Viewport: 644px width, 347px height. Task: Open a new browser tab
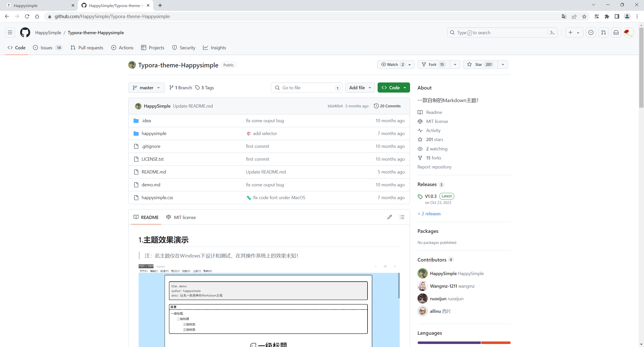point(160,5)
